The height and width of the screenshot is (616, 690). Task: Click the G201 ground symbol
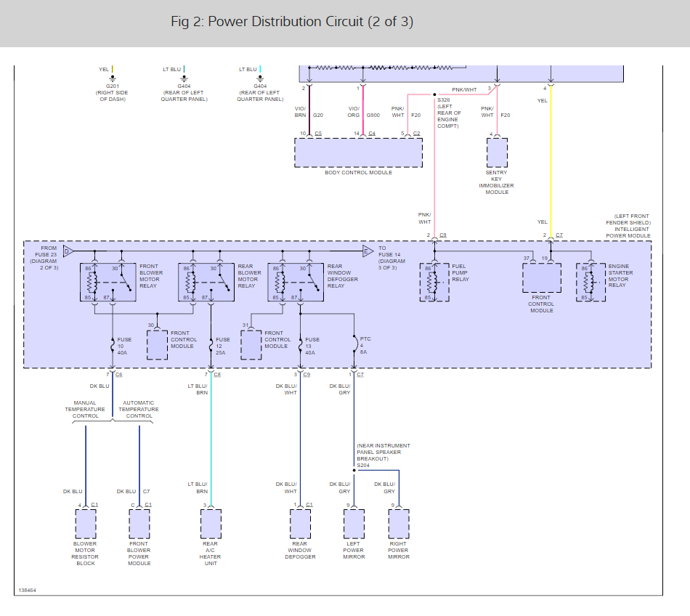113,78
